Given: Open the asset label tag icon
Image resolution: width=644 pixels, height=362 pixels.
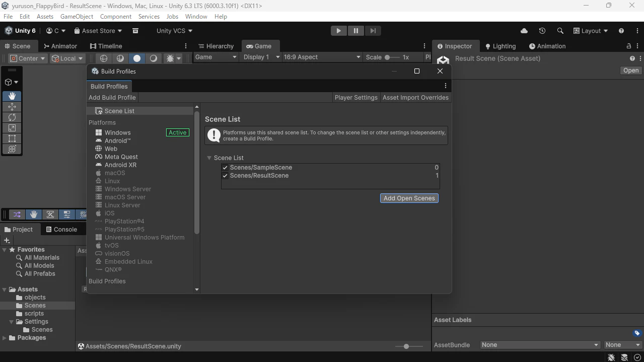Looking at the screenshot, I should (637, 333).
